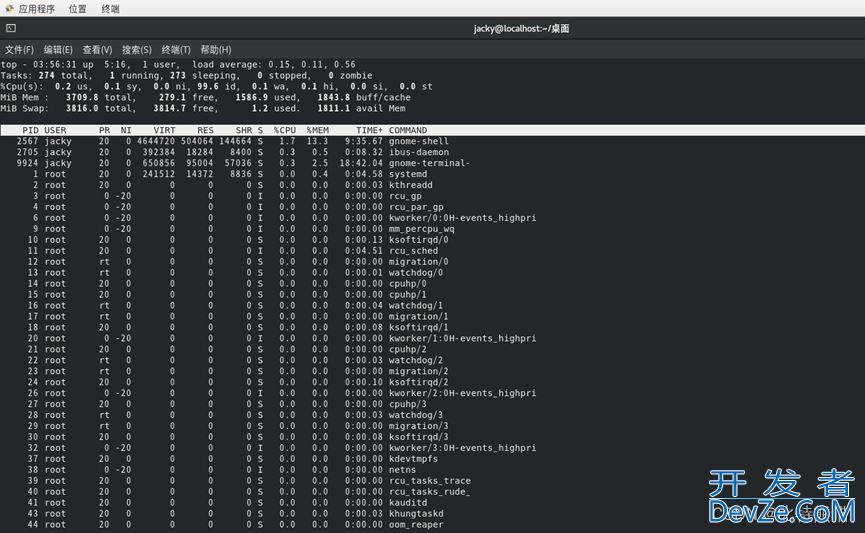Open the 文件(F) menu
The image size is (865, 533).
(x=19, y=50)
